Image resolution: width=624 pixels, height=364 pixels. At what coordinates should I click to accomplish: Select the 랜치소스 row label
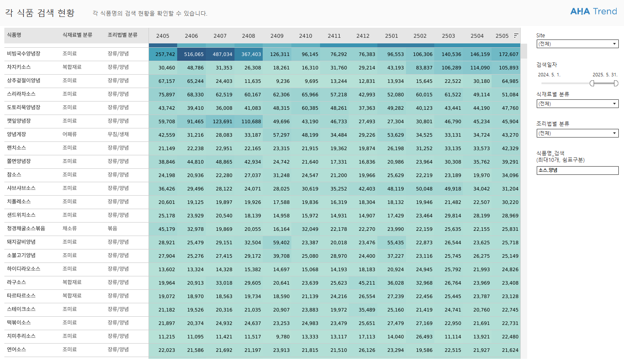[x=17, y=148]
